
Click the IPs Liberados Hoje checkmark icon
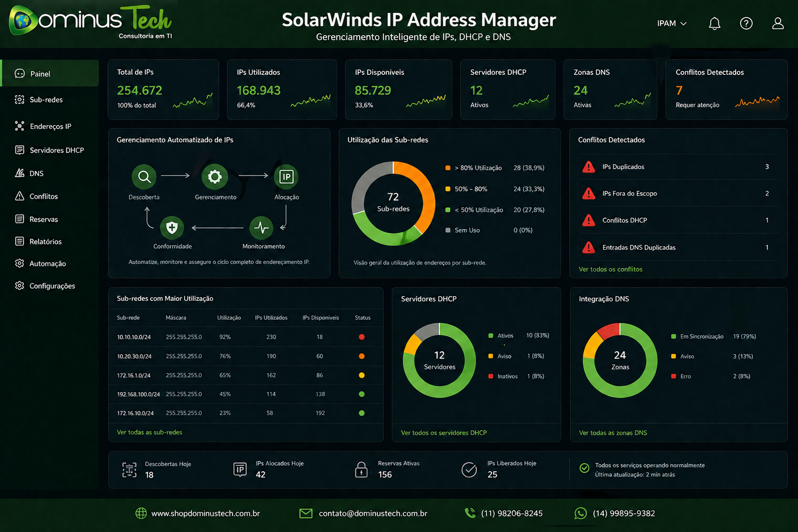(469, 470)
